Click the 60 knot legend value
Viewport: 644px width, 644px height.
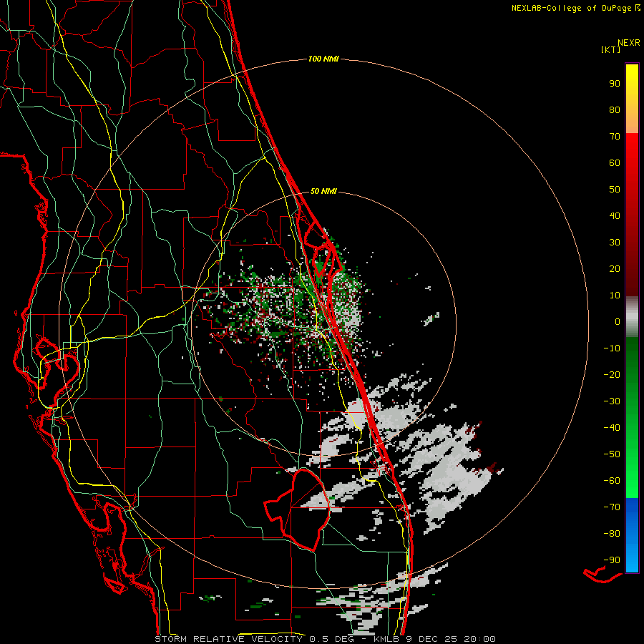coord(615,162)
